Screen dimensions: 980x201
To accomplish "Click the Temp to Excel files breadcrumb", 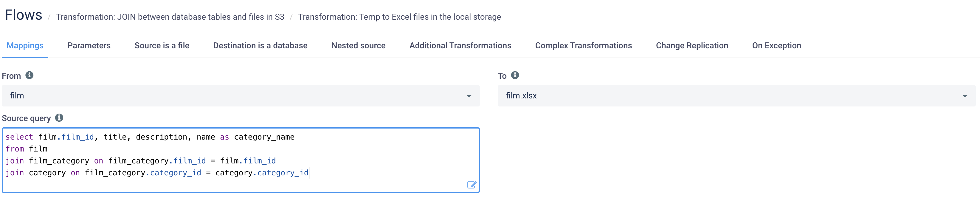I will click(x=399, y=17).
